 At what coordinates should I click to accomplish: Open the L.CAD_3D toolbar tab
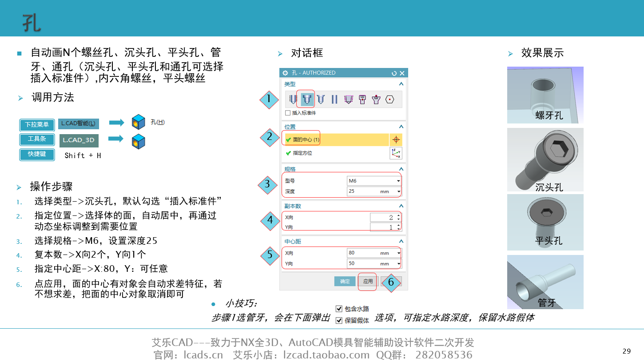79,140
